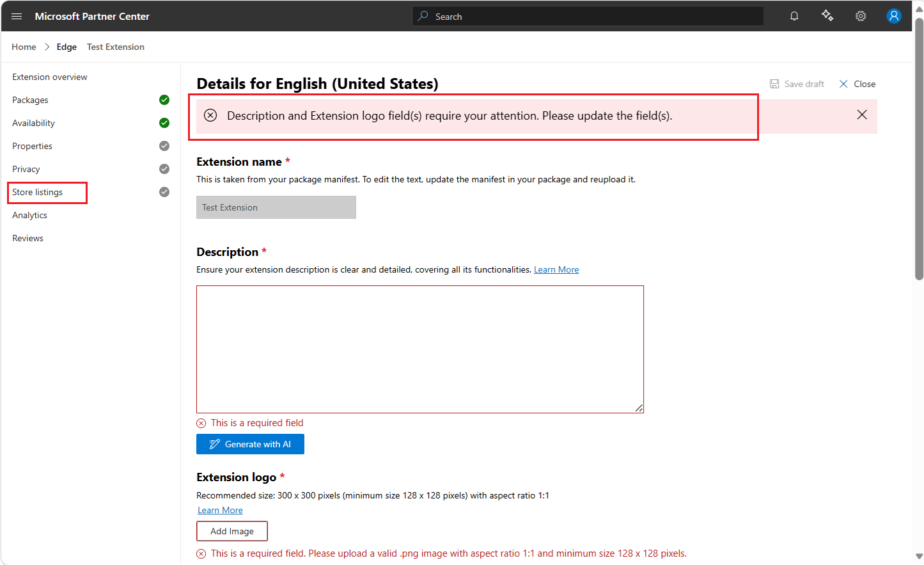The height and width of the screenshot is (565, 924).
Task: Click the description textarea resize handle
Action: (639, 408)
